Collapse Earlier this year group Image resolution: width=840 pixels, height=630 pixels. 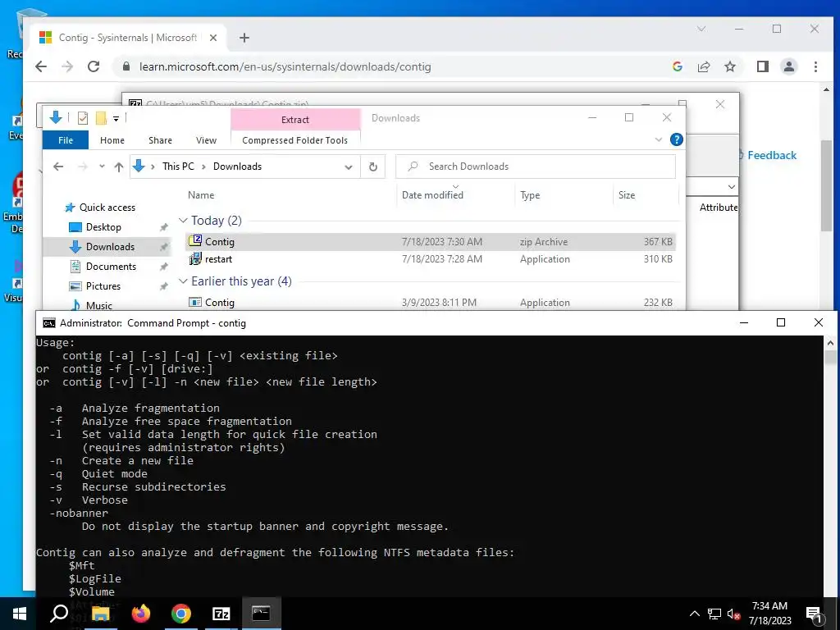coord(183,281)
